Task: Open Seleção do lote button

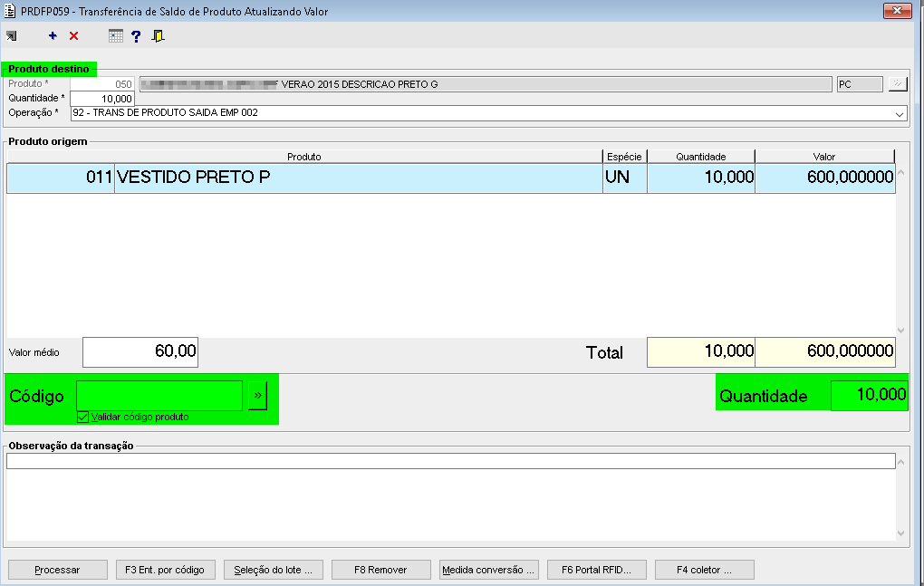Action: coord(274,570)
